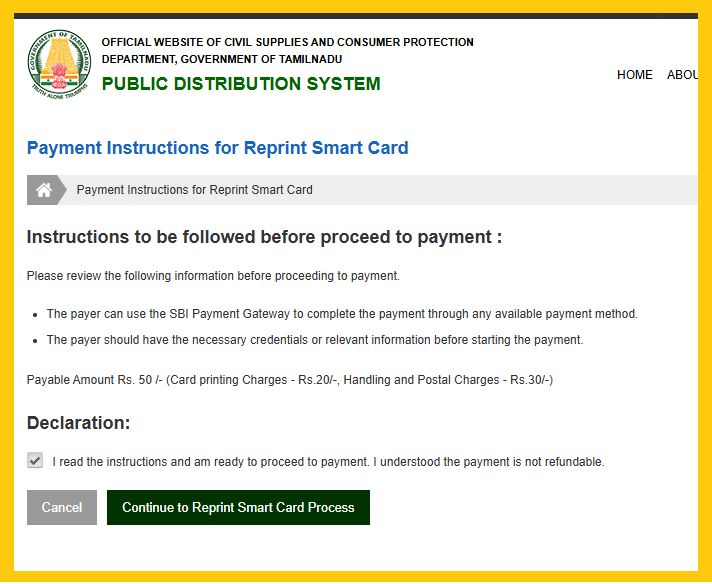712x584 pixels.
Task: Click the grey breadcrumb bar background
Action: point(500,190)
